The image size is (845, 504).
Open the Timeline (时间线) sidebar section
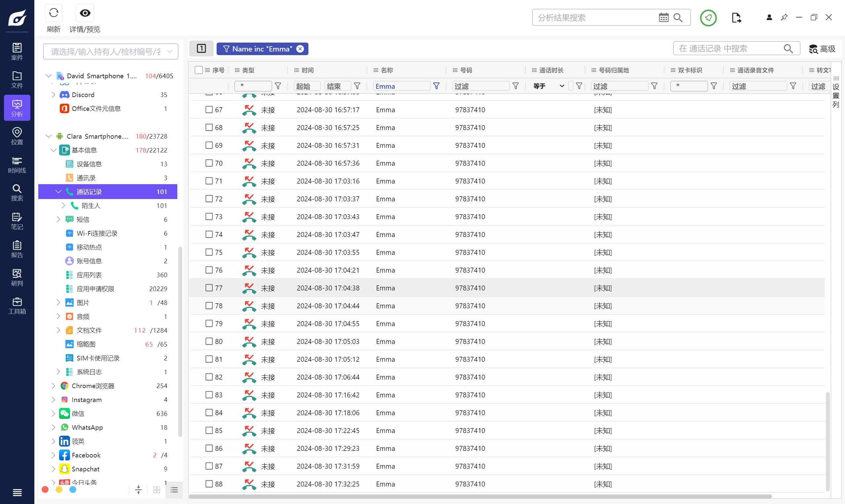tap(17, 165)
